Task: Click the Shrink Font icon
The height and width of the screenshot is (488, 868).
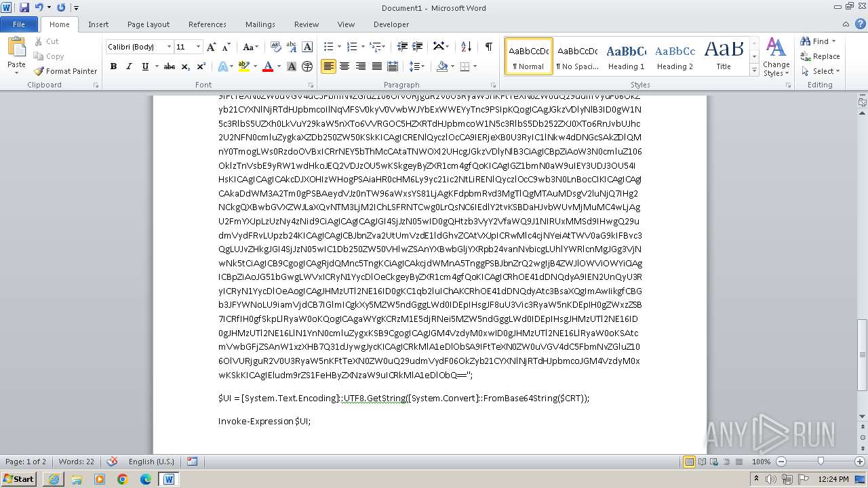Action: (227, 47)
